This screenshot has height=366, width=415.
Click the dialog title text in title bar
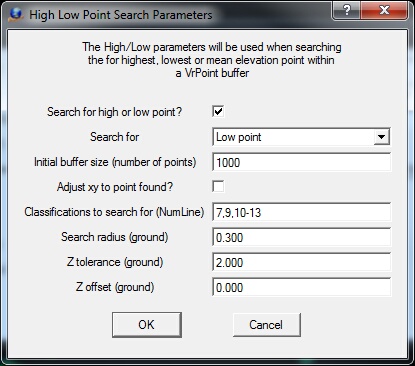(121, 15)
